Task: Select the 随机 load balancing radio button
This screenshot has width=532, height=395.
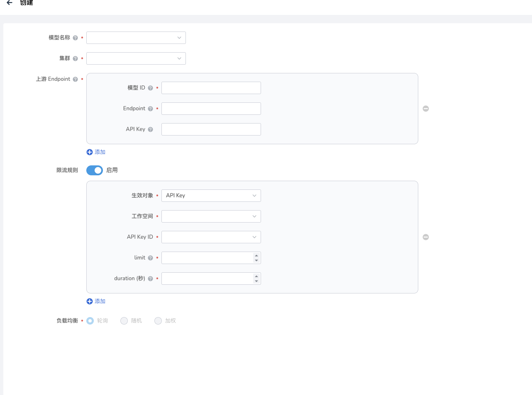Action: pyautogui.click(x=124, y=321)
